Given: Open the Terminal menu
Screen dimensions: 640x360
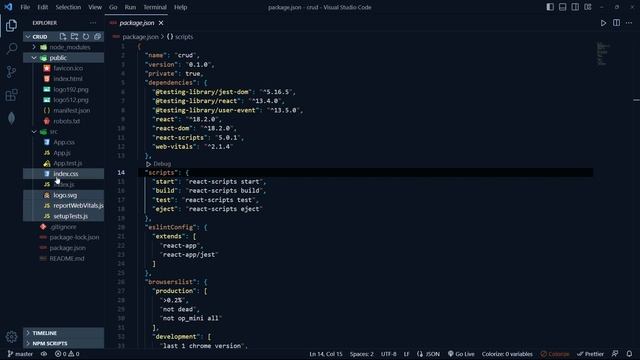Looking at the screenshot, I should point(155,7).
